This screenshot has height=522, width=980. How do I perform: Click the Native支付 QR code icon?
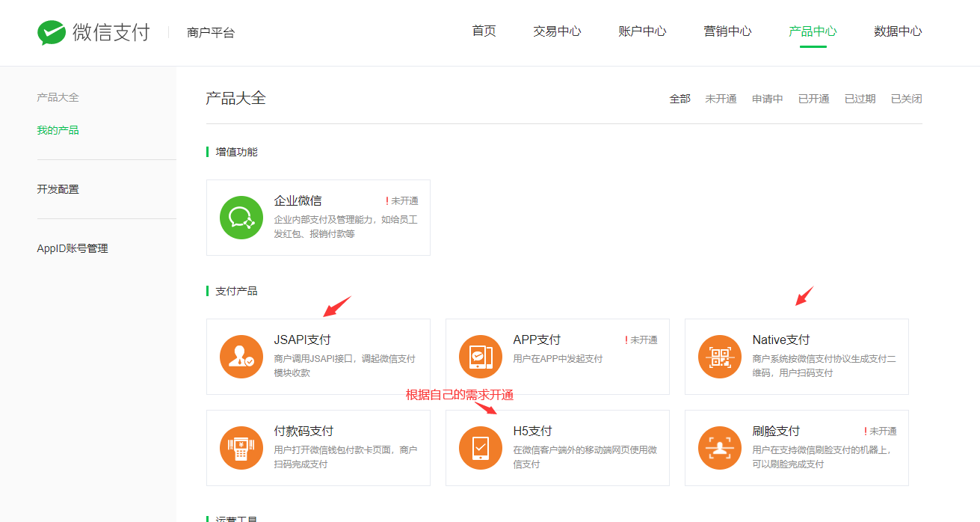point(719,357)
